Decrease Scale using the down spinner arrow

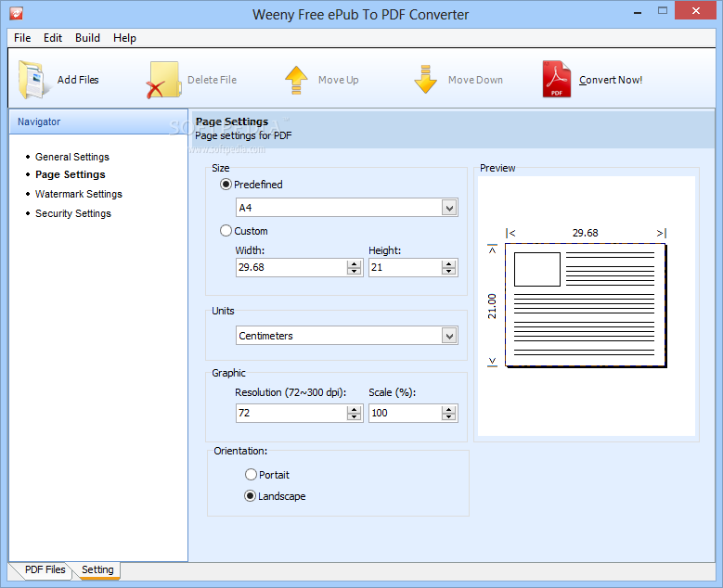click(448, 416)
